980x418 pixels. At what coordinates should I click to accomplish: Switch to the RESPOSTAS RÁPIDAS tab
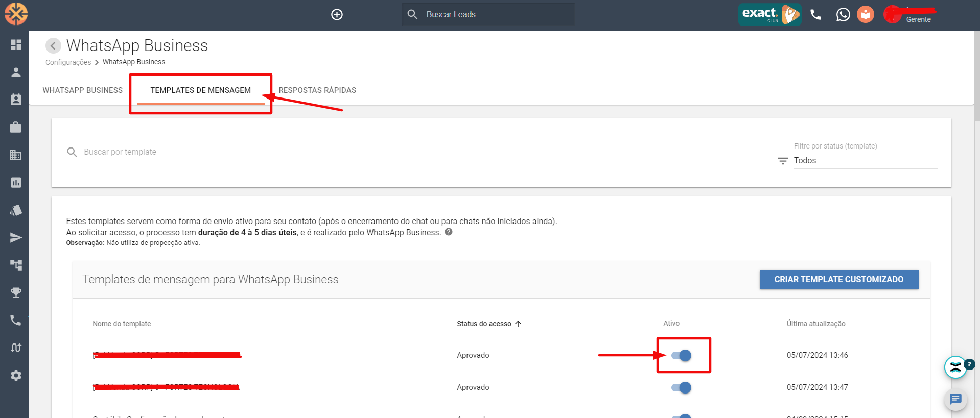point(317,90)
